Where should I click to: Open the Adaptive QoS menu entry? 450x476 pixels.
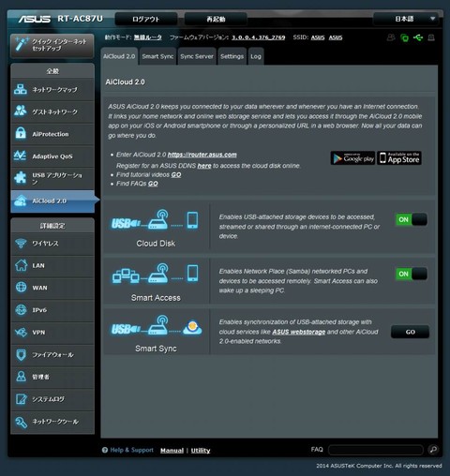[x=52, y=156]
